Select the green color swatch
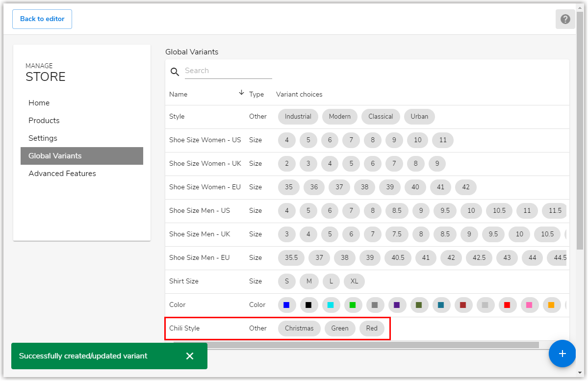The height and width of the screenshot is (381, 588). (353, 305)
